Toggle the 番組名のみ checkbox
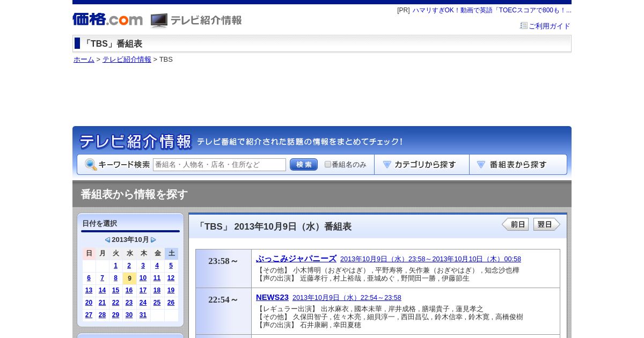This screenshot has height=338, width=644. pyautogui.click(x=328, y=164)
